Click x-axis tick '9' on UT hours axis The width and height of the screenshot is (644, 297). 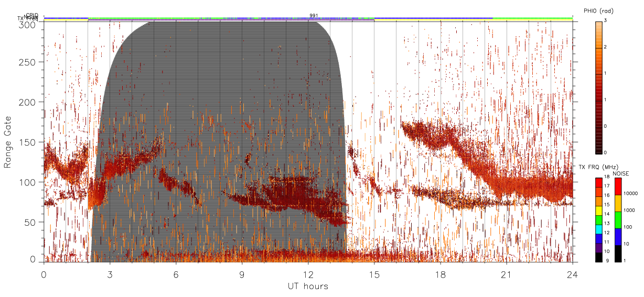pyautogui.click(x=242, y=274)
